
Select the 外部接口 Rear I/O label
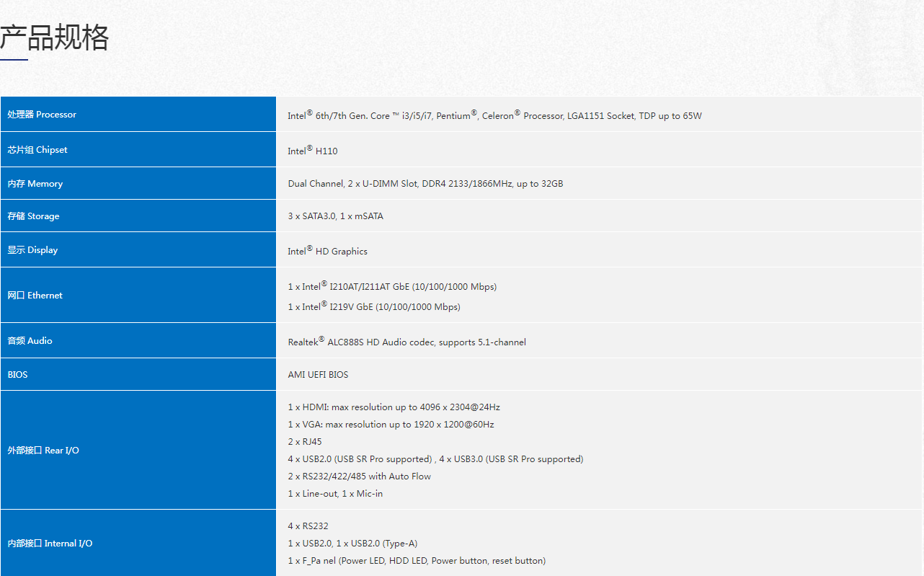43,451
